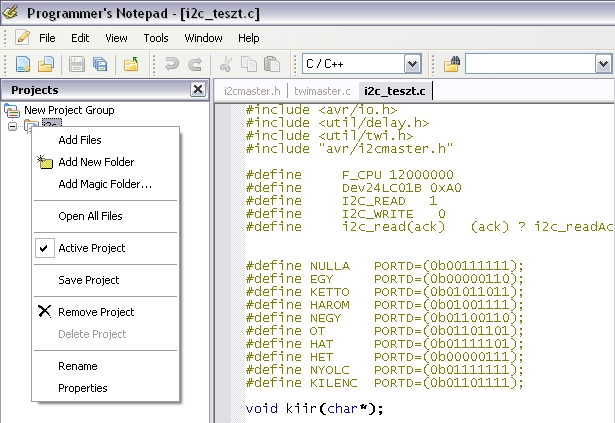The width and height of the screenshot is (615, 423).
Task: Click the Save toolbar icon
Action: pos(77,64)
